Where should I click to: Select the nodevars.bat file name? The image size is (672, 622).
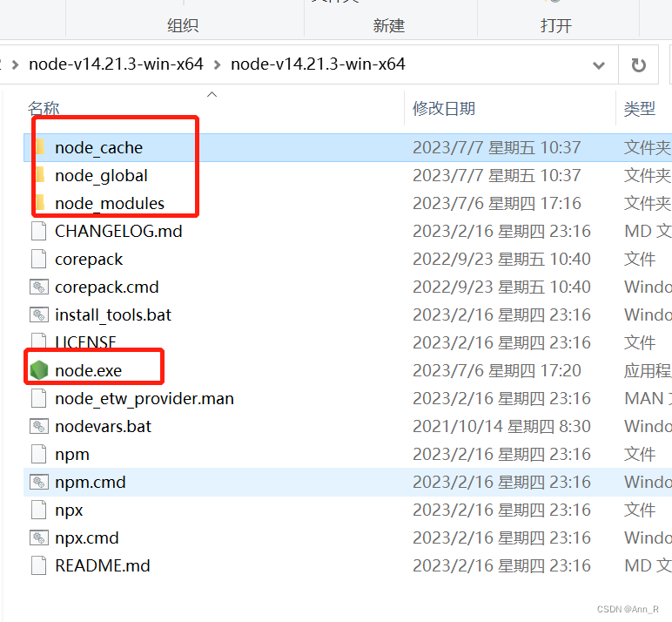point(104,426)
